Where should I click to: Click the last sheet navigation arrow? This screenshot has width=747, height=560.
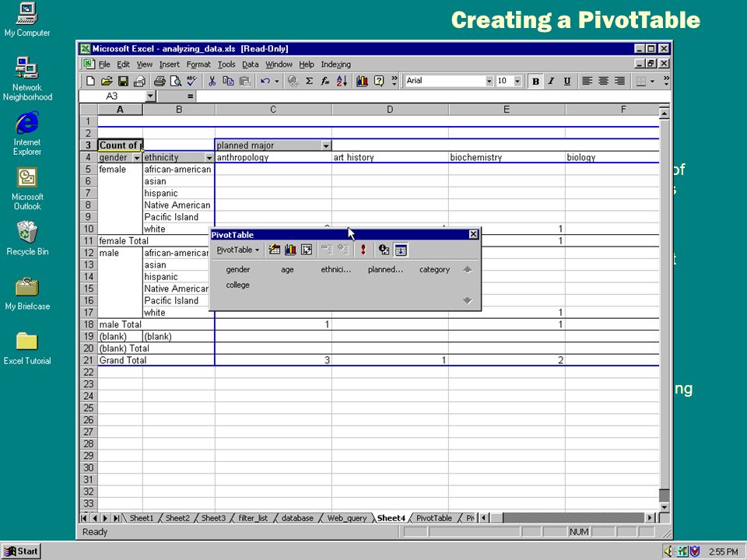coord(116,518)
